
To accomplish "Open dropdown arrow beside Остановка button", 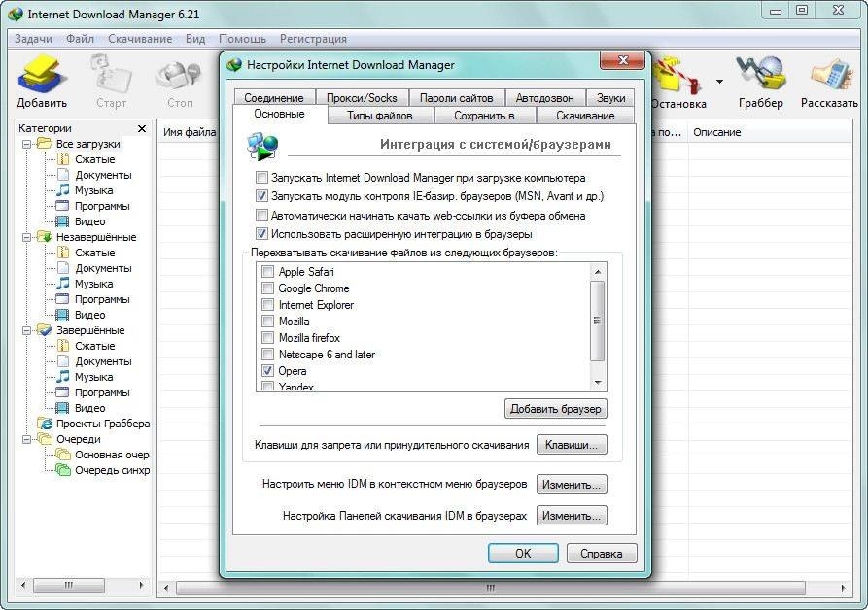I will (719, 82).
